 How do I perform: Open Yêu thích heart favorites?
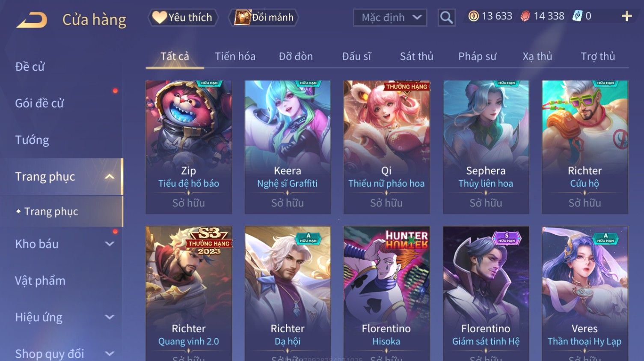click(x=183, y=18)
